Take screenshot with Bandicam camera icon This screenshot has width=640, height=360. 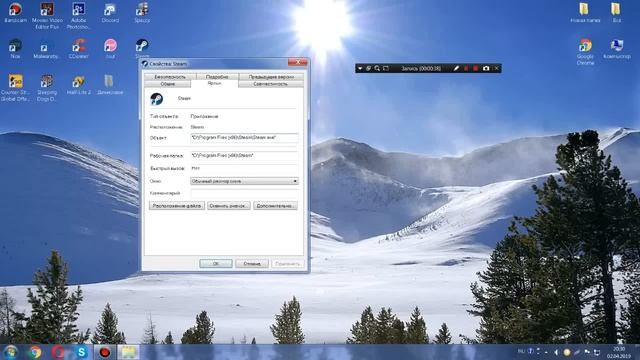pos(486,69)
